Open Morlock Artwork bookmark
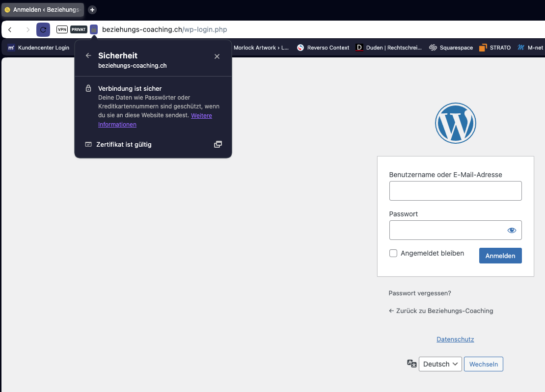 261,48
